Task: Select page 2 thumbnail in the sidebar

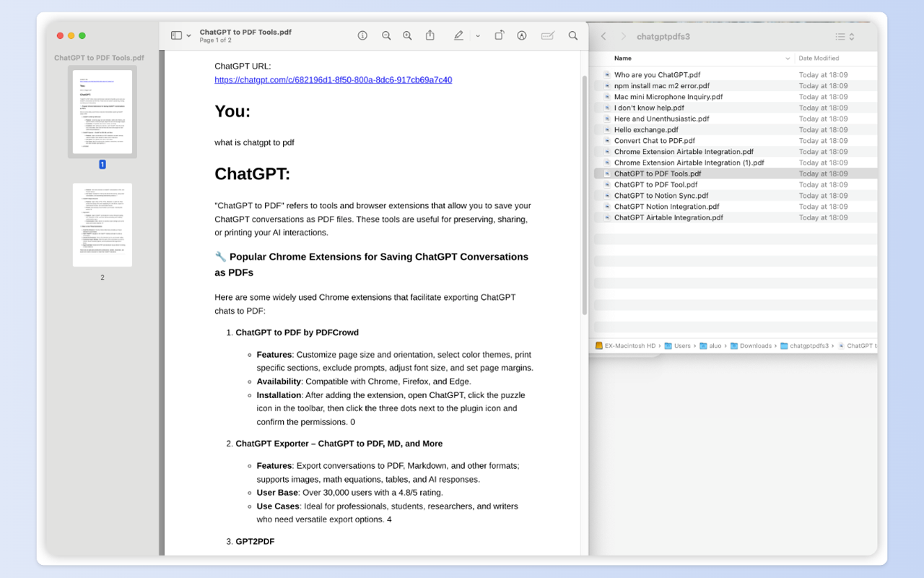Action: click(x=102, y=225)
